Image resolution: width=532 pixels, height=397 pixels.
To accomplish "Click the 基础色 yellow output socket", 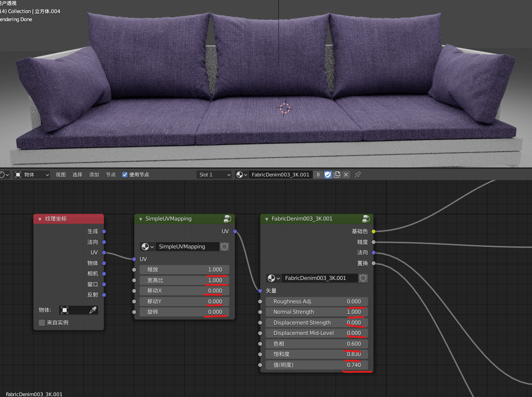I will click(373, 231).
